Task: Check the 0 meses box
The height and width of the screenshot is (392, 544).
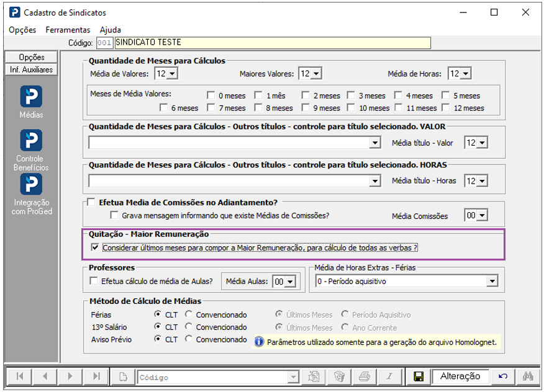Action: pos(211,96)
